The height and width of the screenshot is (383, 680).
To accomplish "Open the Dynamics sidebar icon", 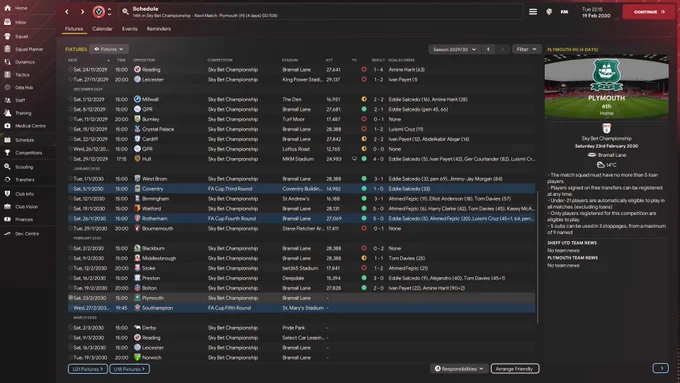I will [7, 62].
